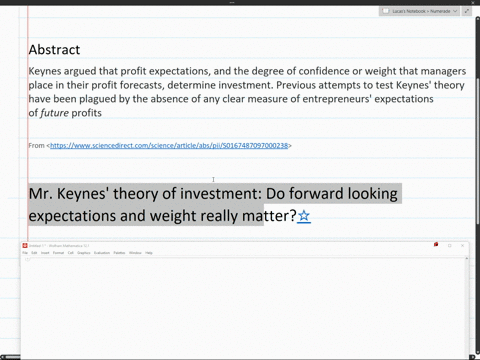Click the 'From' source citation text
The width and height of the screenshot is (480, 360).
tap(36, 145)
